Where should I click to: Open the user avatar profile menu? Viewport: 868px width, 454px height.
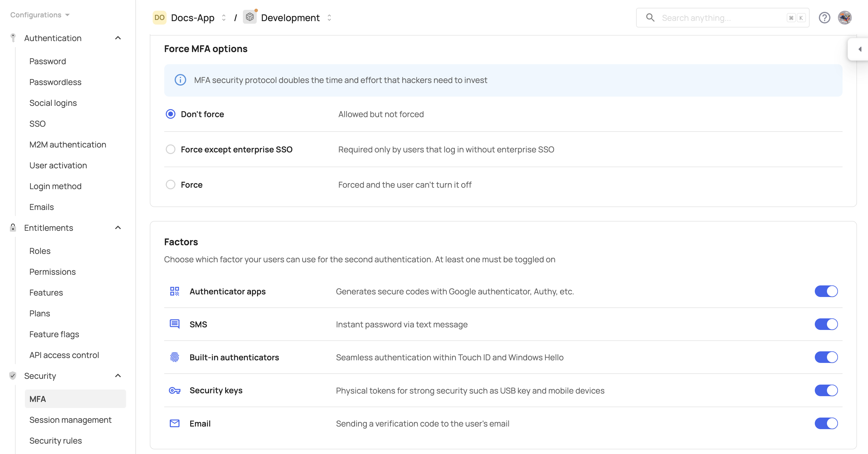pyautogui.click(x=845, y=18)
